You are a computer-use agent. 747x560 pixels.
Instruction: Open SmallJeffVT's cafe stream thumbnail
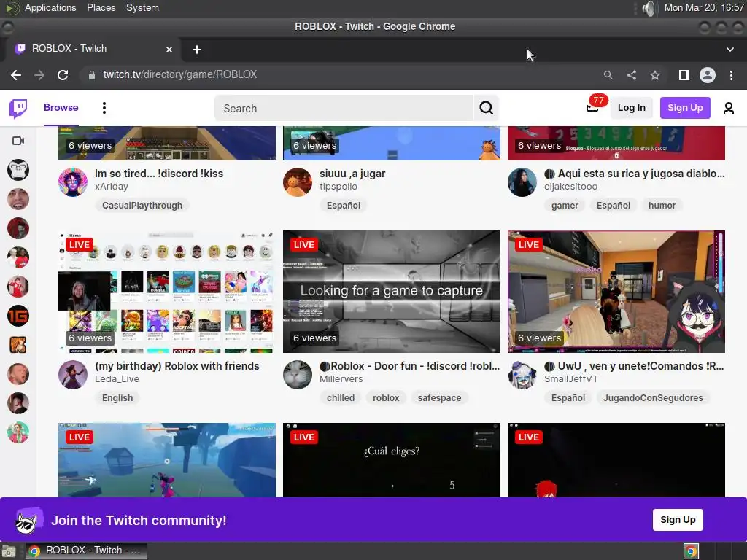(x=616, y=292)
